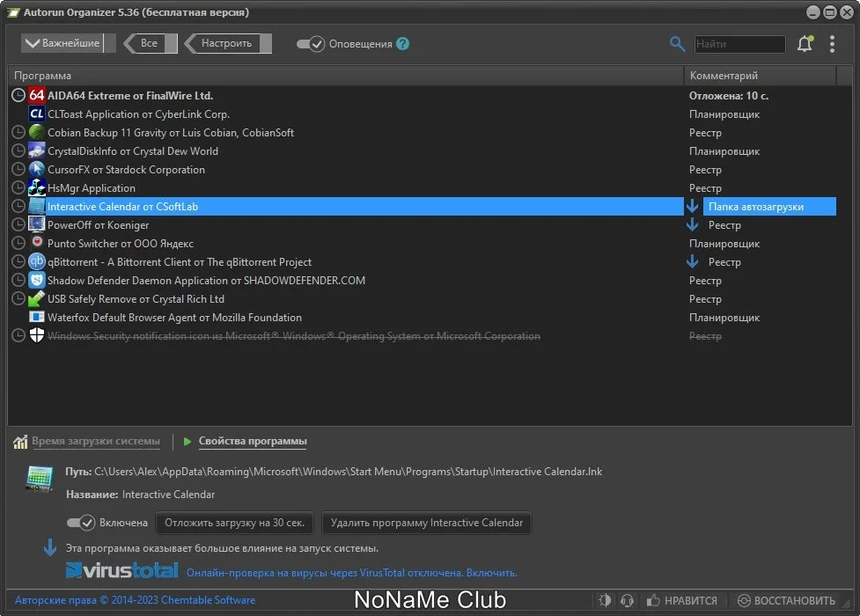Toggle the Оповещения notifications switch
This screenshot has height=616, width=860.
pyautogui.click(x=311, y=43)
